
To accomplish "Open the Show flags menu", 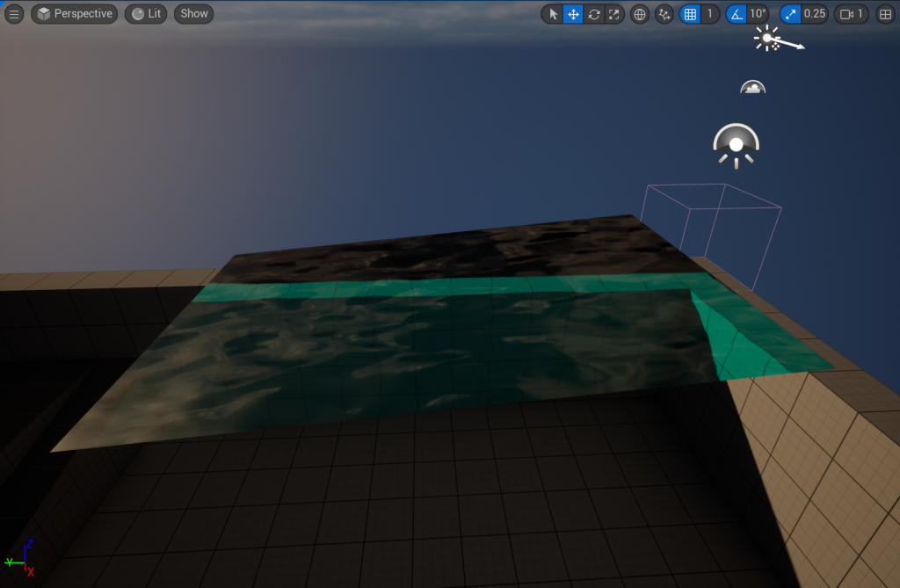I will click(194, 14).
